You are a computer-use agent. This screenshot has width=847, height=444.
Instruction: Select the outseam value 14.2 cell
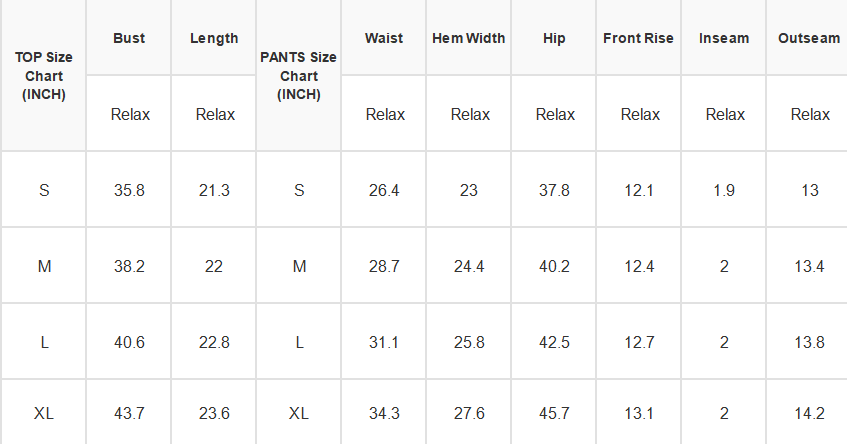click(808, 413)
